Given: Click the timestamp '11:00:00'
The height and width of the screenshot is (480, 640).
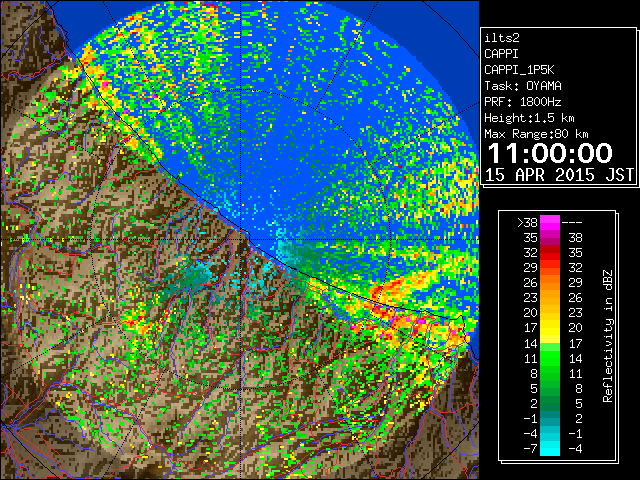Looking at the screenshot, I should 550,153.
